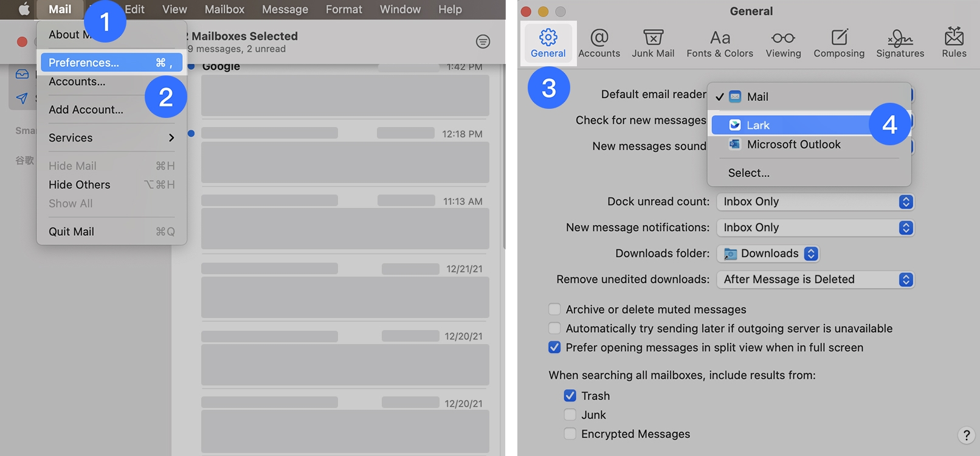Image resolution: width=980 pixels, height=456 pixels.
Task: Open the Mailbox menu
Action: pyautogui.click(x=224, y=9)
